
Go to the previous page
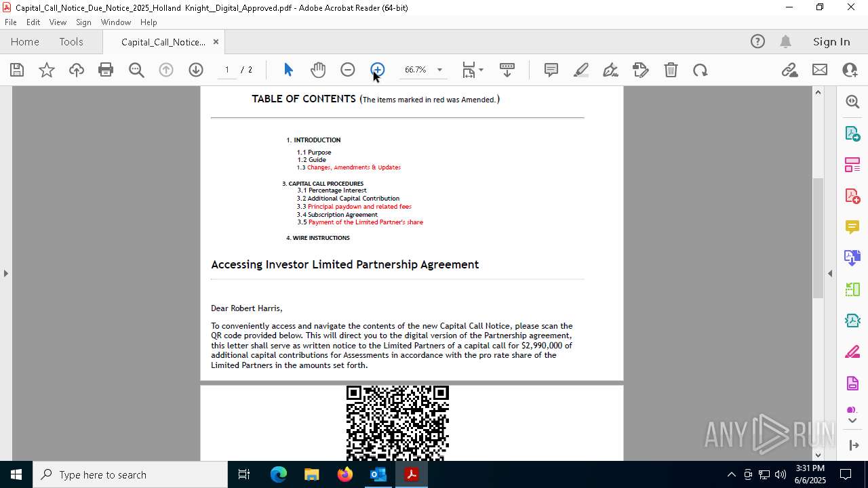[166, 70]
